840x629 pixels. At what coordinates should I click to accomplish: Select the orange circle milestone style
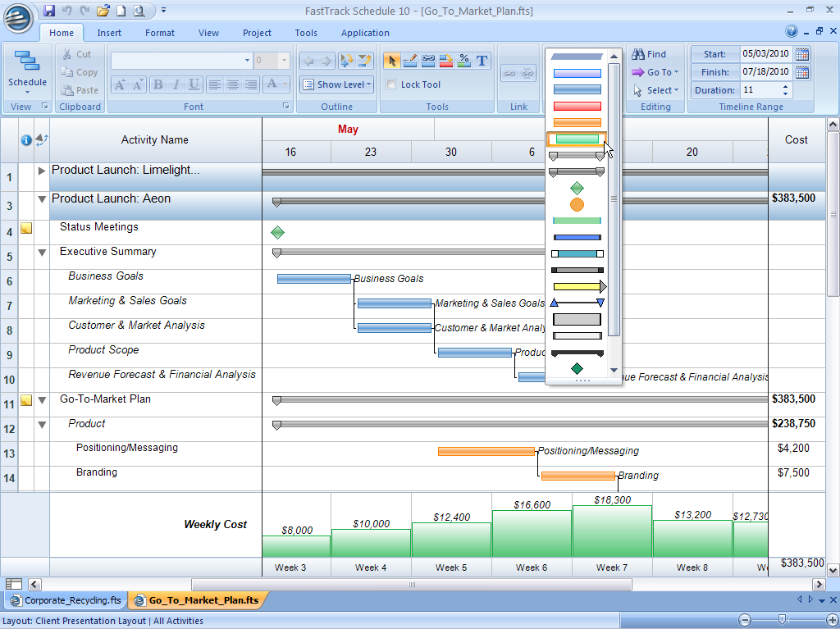tap(577, 204)
